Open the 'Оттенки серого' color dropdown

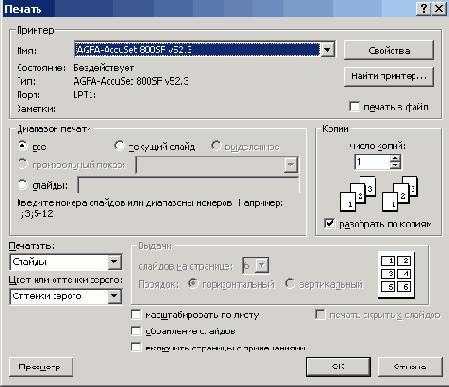click(x=114, y=296)
